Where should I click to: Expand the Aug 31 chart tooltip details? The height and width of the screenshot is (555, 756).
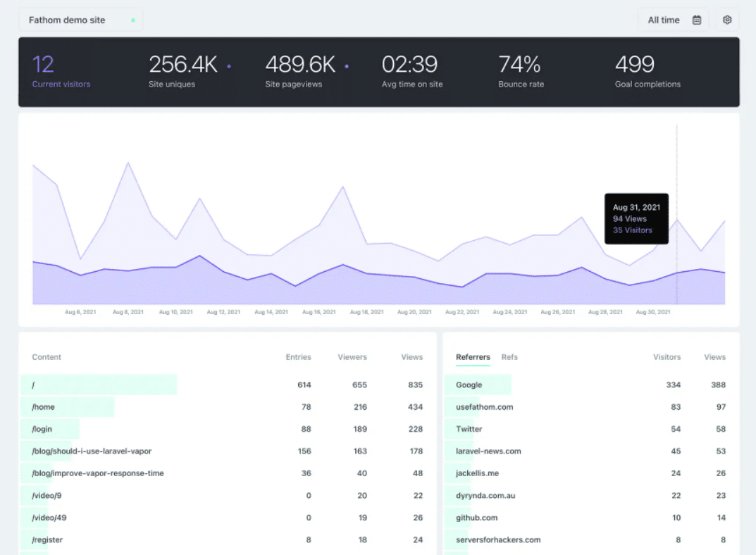tap(636, 218)
